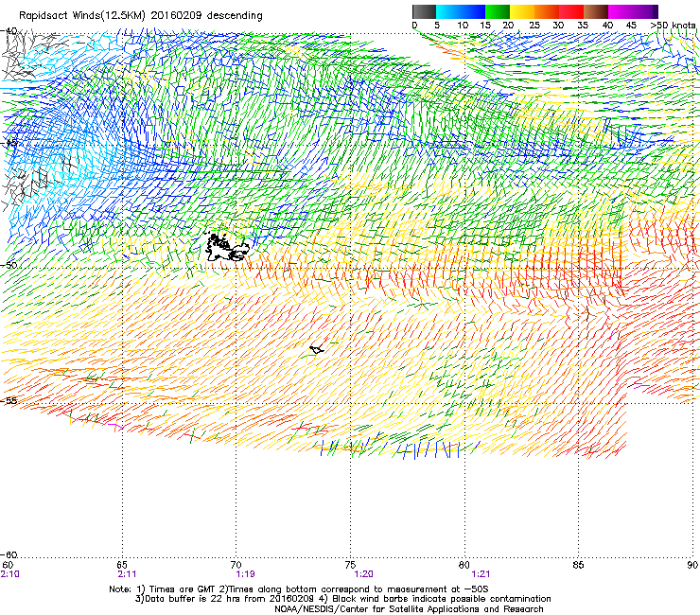This screenshot has height=615, width=700.
Task: Click the magenta 40-45 knots legend swatch
Action: [621, 11]
